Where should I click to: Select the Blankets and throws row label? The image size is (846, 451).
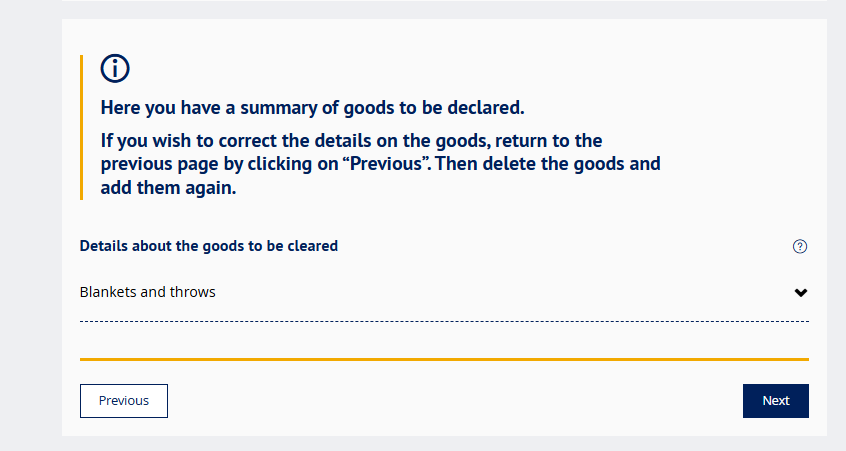[147, 292]
